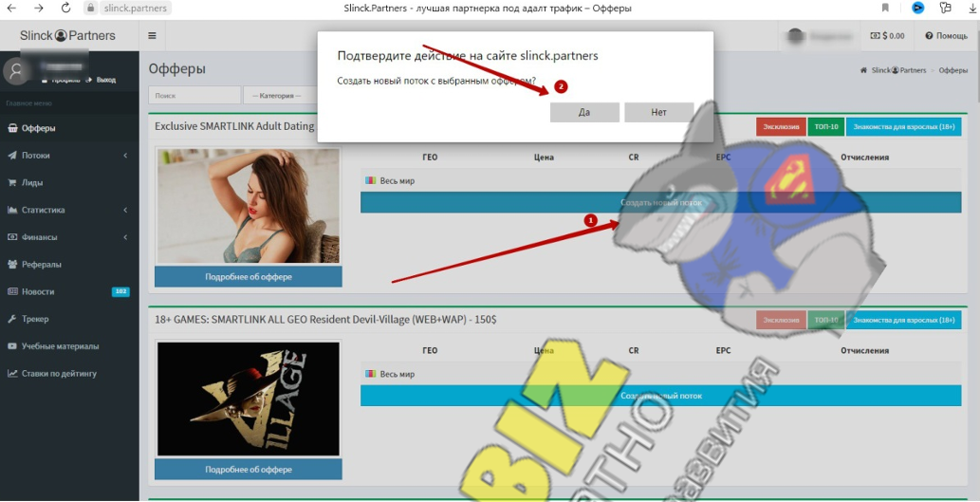Open Помощь help with question icon
980x502 pixels.
[x=945, y=36]
